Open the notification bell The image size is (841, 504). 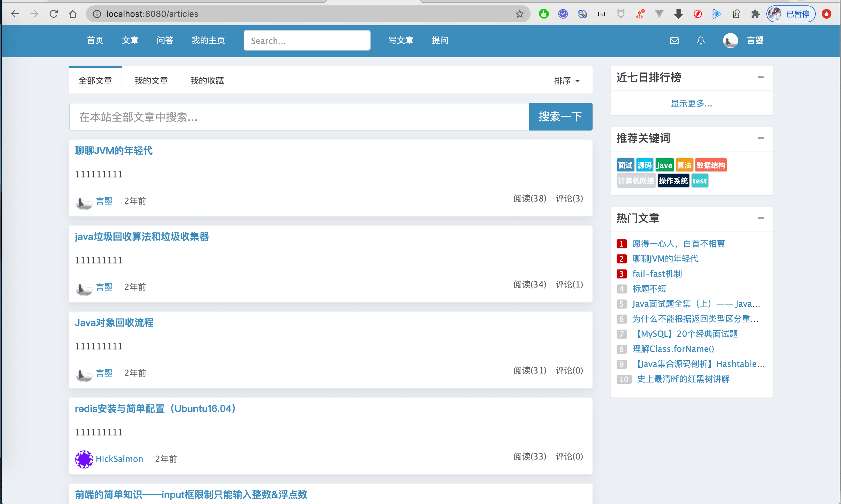700,40
